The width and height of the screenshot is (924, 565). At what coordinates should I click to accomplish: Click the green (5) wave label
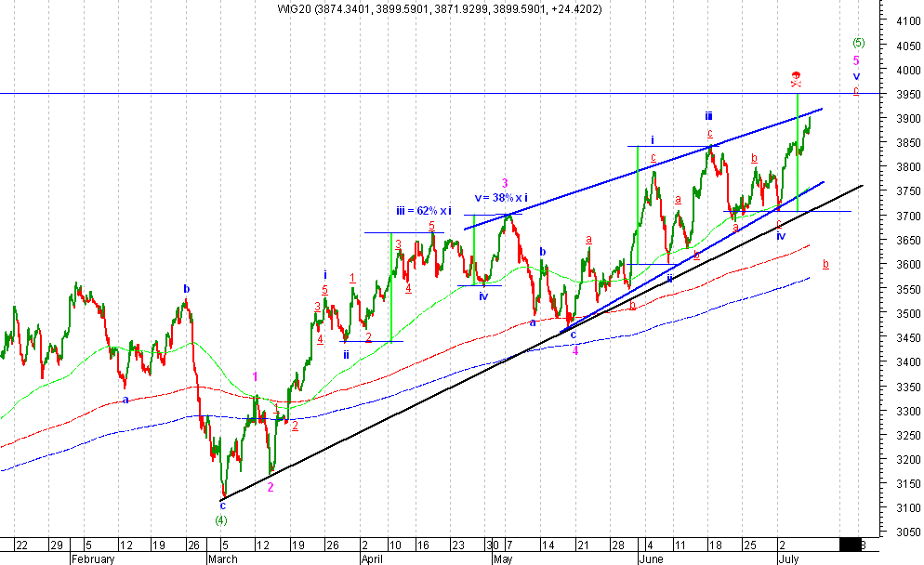pyautogui.click(x=859, y=43)
